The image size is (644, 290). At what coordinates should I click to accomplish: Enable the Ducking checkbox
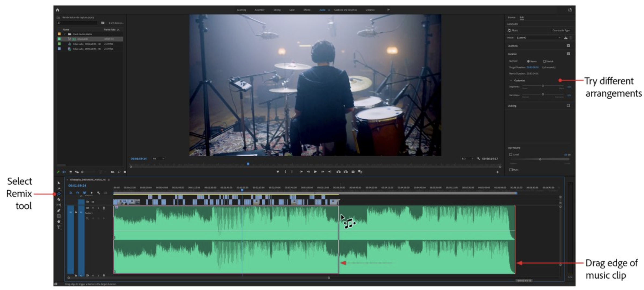click(568, 106)
